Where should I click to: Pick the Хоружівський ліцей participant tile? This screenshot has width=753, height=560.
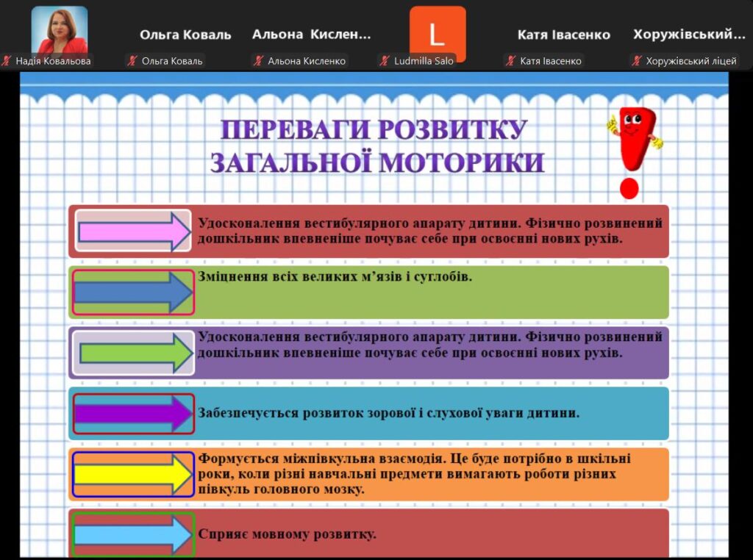click(689, 35)
